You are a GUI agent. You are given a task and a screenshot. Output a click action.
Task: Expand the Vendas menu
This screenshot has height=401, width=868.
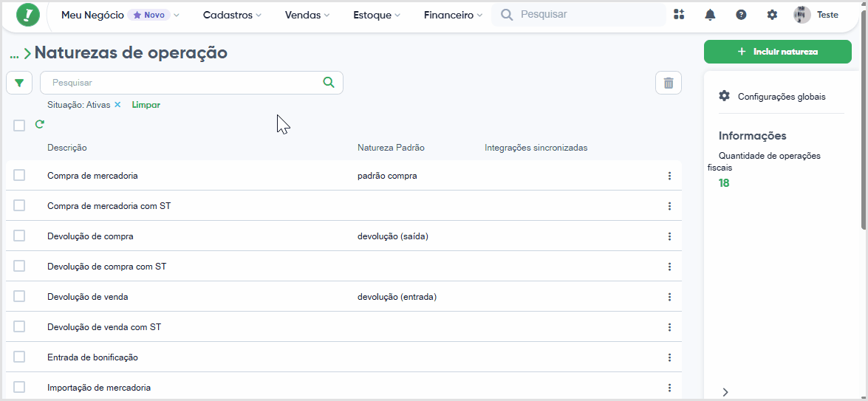307,15
